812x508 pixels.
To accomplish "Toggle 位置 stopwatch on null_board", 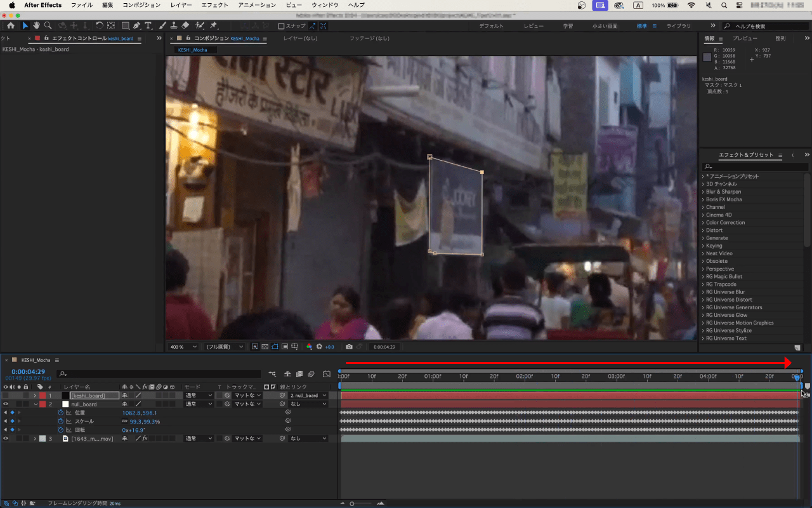I will pos(61,413).
